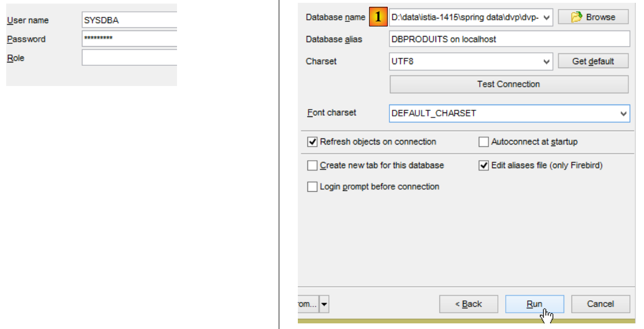The width and height of the screenshot is (644, 329).
Task: Toggle Refresh objects on connection checkbox
Action: point(312,142)
